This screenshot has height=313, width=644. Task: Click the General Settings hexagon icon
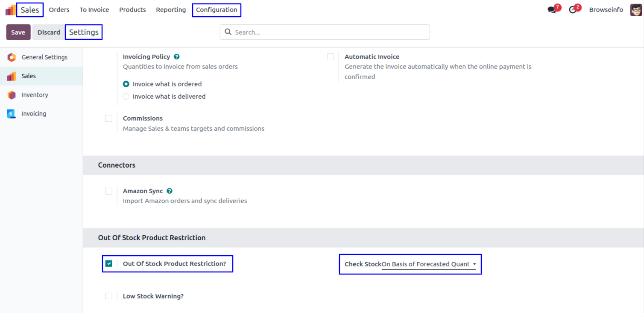12,57
